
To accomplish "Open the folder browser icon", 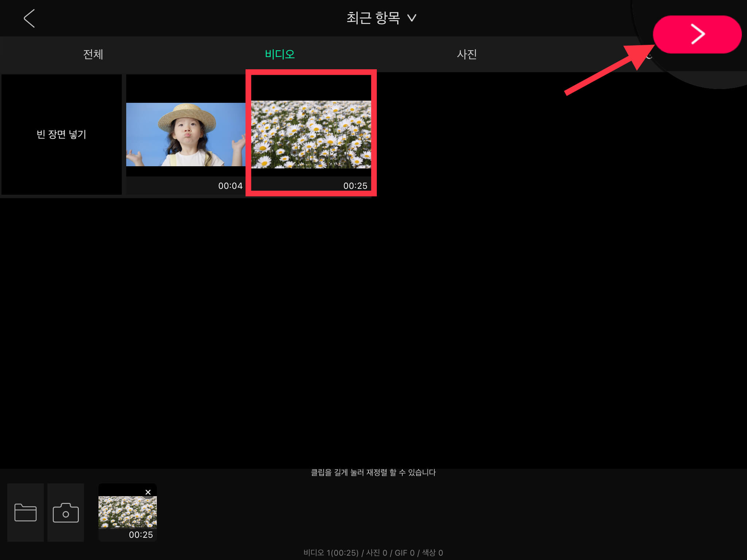I will pos(26,513).
